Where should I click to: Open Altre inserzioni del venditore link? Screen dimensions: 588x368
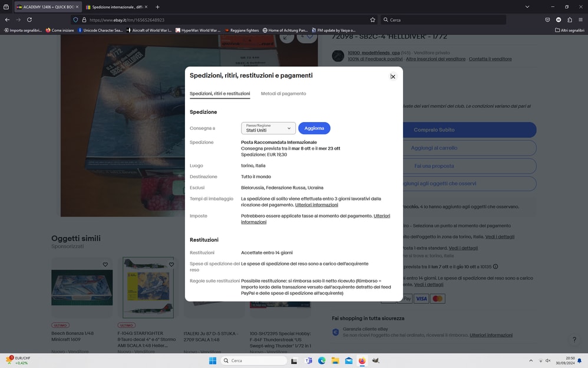click(x=435, y=59)
